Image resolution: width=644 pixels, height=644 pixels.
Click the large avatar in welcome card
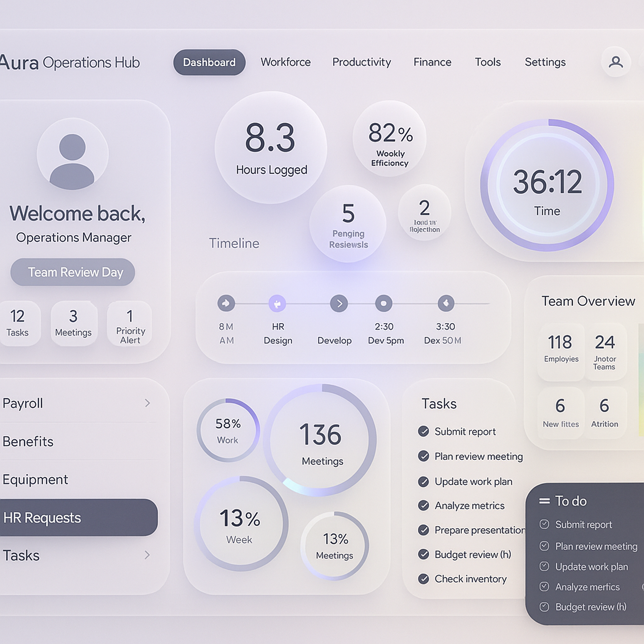pyautogui.click(x=72, y=154)
